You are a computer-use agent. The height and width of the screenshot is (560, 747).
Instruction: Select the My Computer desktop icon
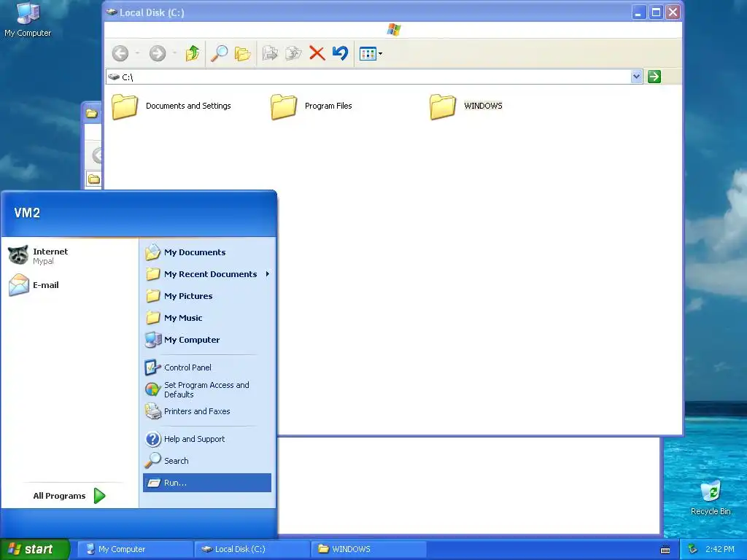coord(28,20)
